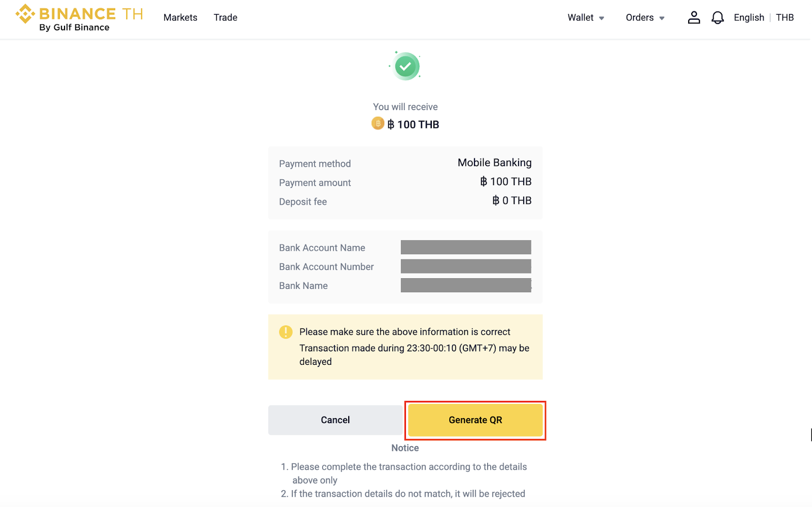Click the green success checkmark icon

pos(405,66)
